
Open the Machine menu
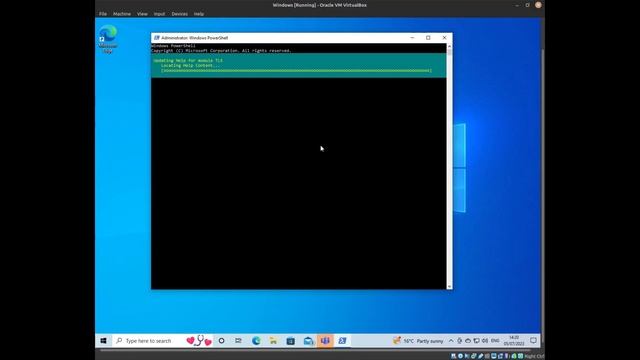coord(122,14)
